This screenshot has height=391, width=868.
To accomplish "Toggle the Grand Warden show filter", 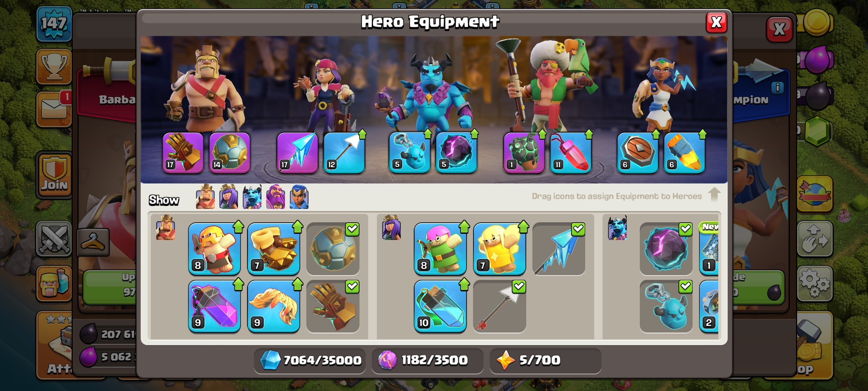I will pyautogui.click(x=276, y=197).
